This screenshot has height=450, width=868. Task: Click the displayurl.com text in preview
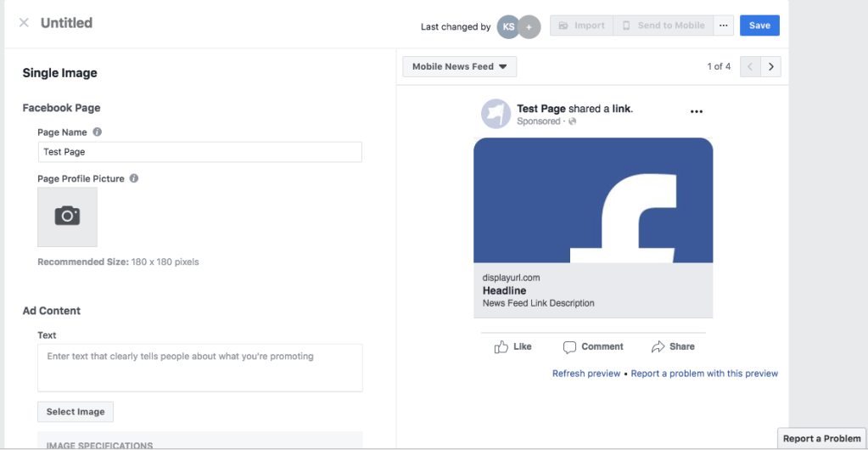pos(511,278)
